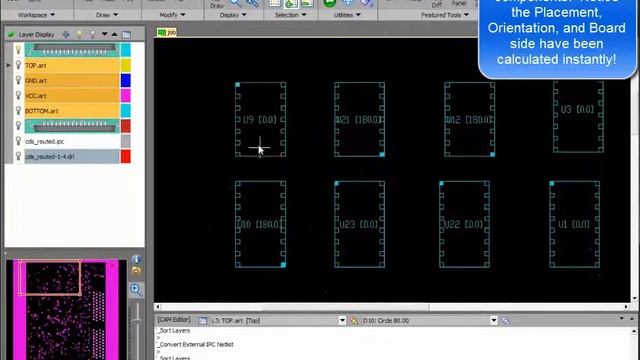Click the zoom-in magnifier beside navigator
The height and width of the screenshot is (360, 640).
(136, 290)
